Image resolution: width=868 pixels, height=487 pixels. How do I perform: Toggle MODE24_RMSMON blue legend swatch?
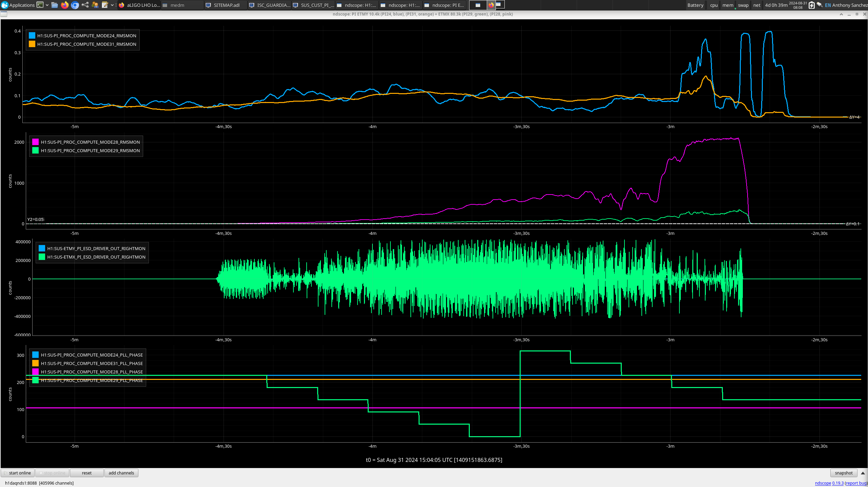[32, 36]
